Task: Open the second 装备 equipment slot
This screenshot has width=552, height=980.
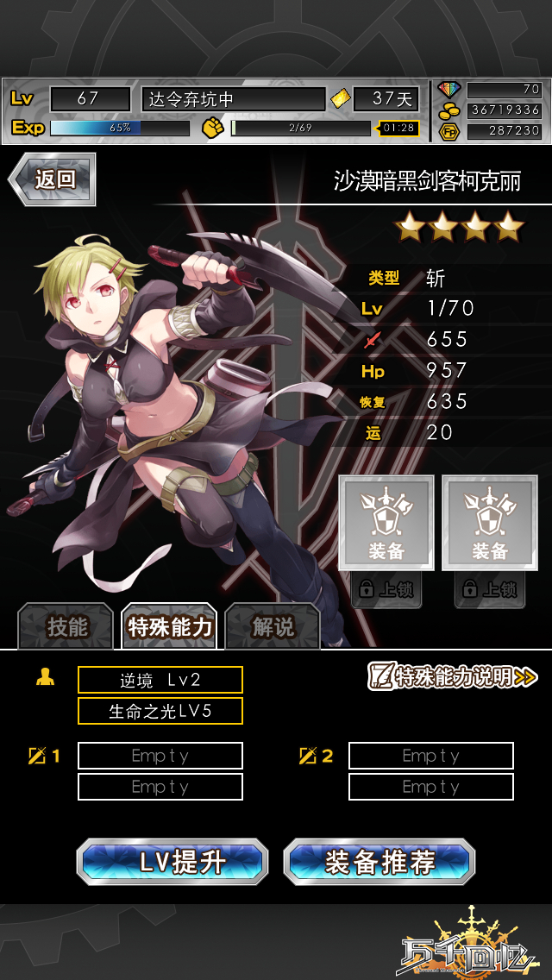Action: [x=490, y=523]
